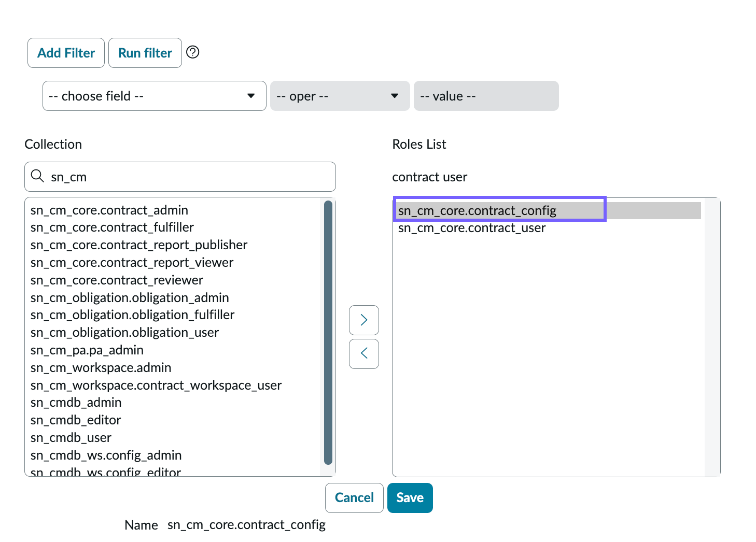The width and height of the screenshot is (756, 542).
Task: Open the choose field dropdown
Action: click(x=154, y=96)
